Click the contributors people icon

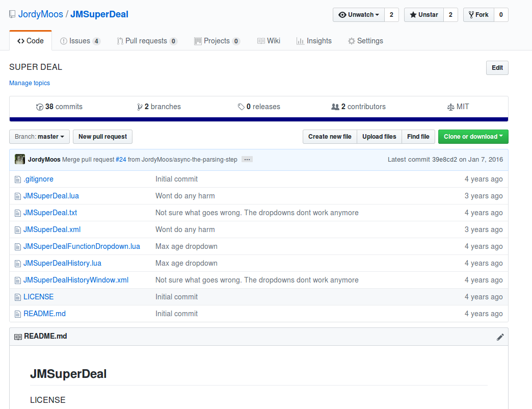(335, 107)
